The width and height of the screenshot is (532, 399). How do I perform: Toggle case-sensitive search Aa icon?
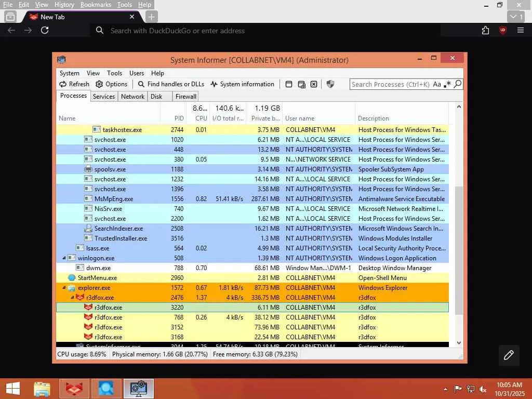[437, 84]
